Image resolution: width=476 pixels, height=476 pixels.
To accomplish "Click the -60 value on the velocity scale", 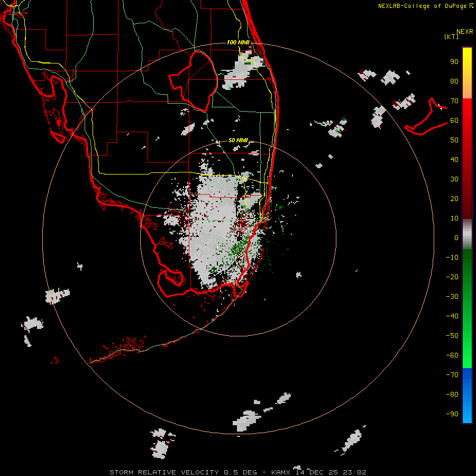I will pos(452,355).
